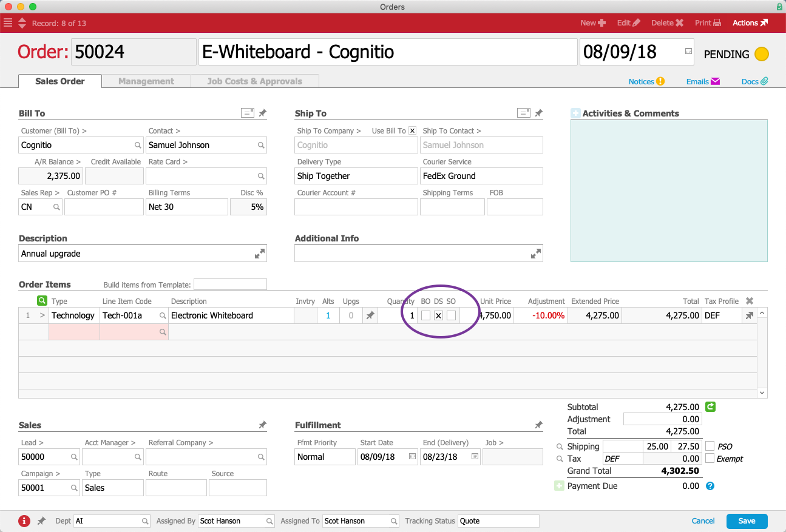Viewport: 786px width, 532px height.
Task: Open the Docs link
Action: 755,81
